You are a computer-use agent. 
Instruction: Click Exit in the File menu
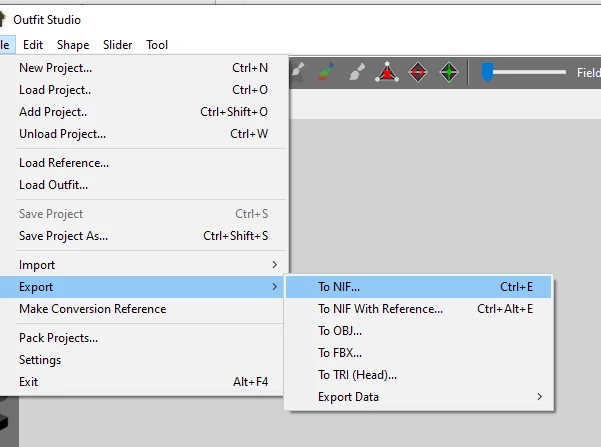142,382
